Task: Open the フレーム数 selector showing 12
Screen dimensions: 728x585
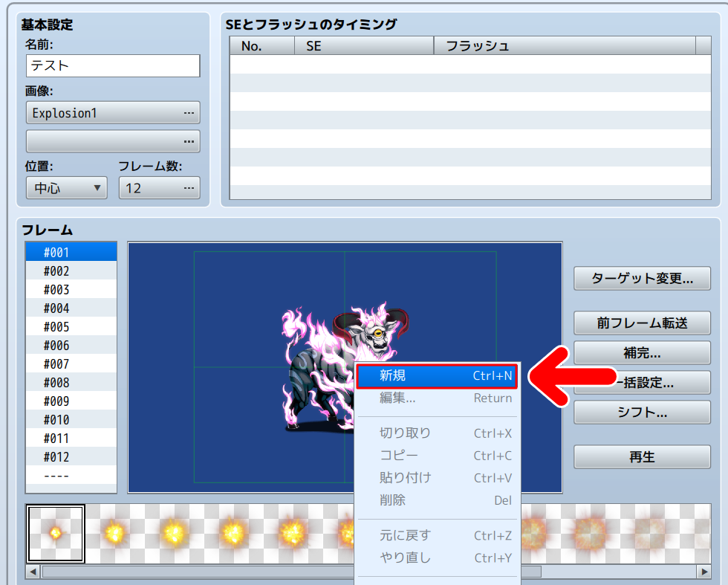Action: 159,188
